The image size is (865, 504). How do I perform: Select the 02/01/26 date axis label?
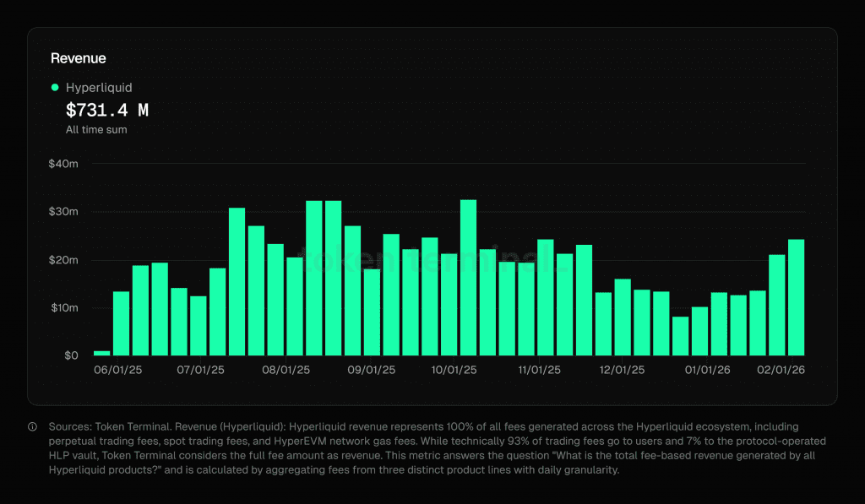pos(780,370)
